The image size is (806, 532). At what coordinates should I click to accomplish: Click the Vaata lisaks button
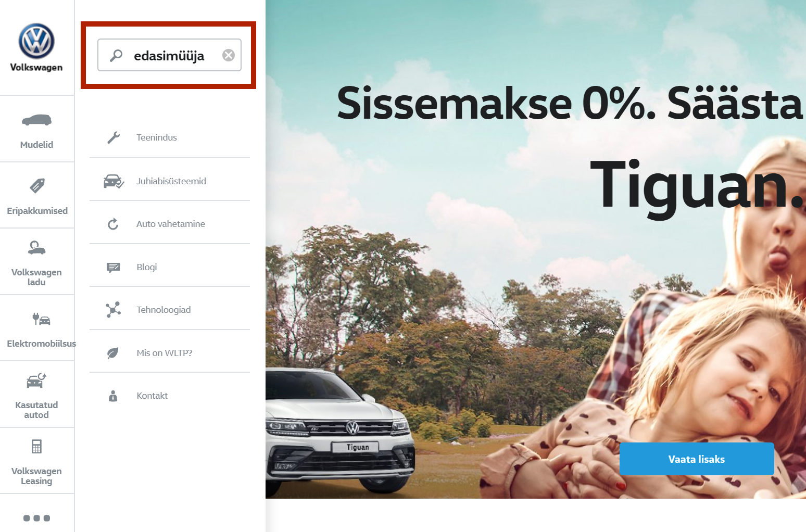click(697, 459)
